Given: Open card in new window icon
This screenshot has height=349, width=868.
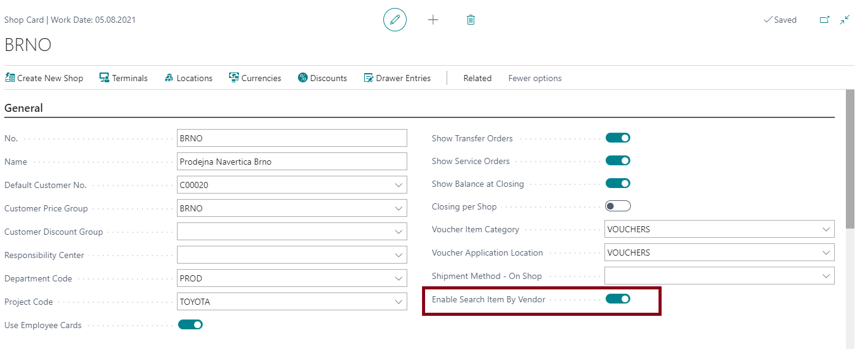Looking at the screenshot, I should point(824,20).
